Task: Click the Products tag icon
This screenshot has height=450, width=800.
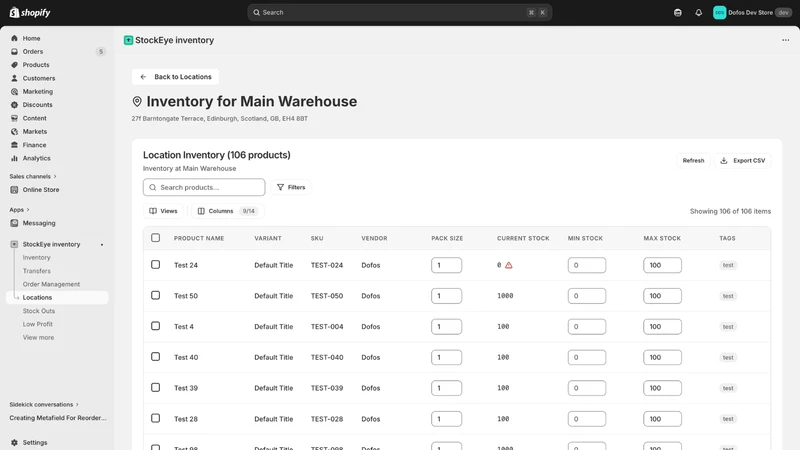Action: (14, 65)
